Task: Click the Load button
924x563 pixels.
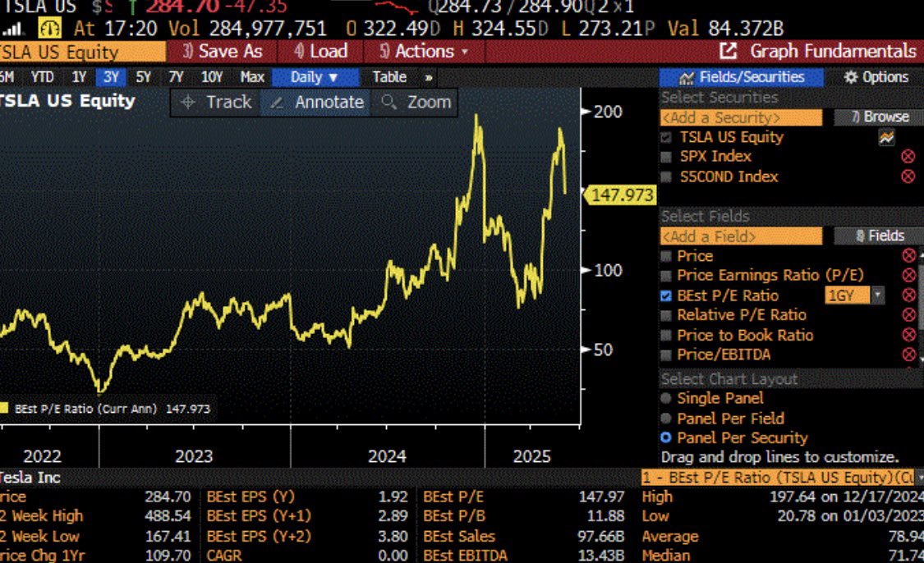Action: tap(321, 51)
